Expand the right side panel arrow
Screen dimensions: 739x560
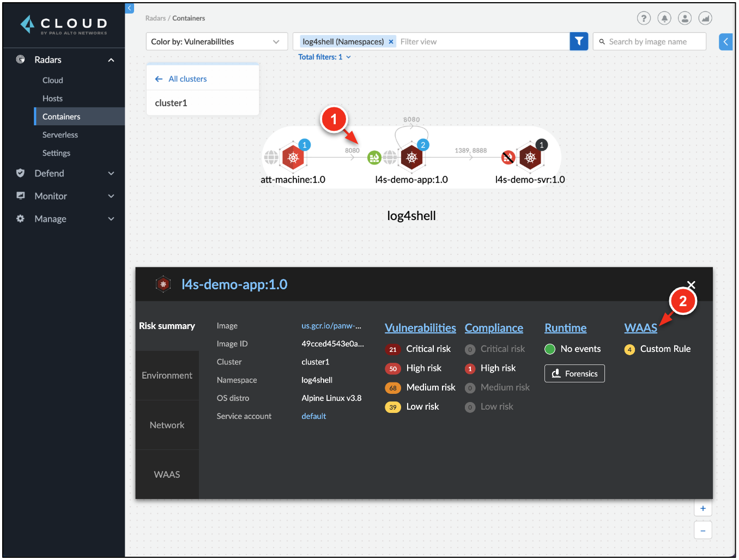tap(725, 41)
